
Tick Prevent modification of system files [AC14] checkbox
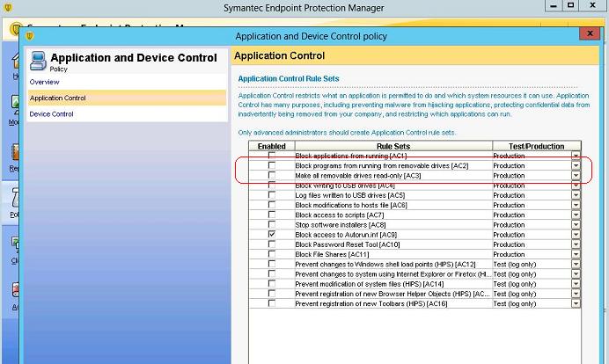click(272, 284)
